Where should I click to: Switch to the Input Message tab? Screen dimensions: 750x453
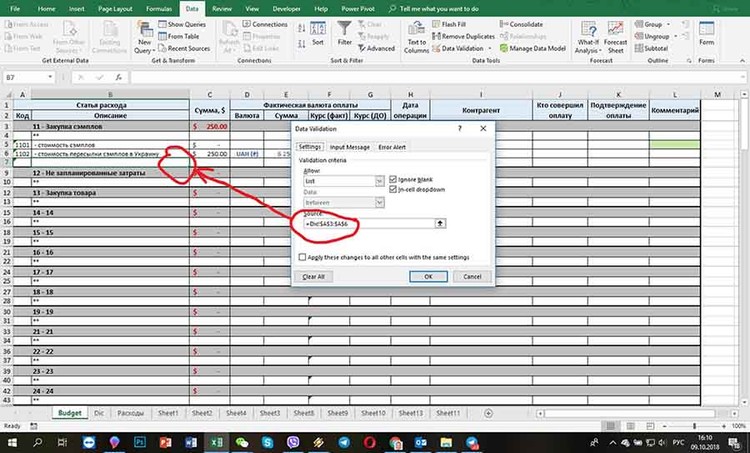(x=349, y=147)
